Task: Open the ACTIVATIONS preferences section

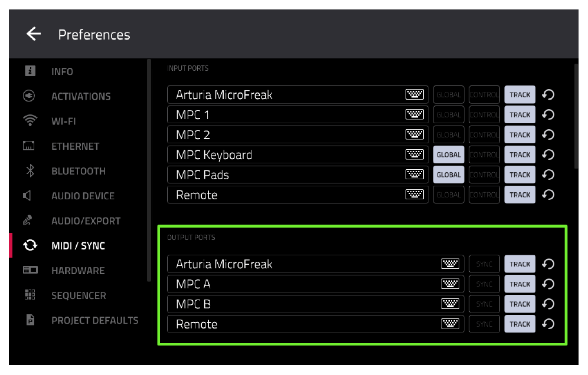Action: pos(67,96)
